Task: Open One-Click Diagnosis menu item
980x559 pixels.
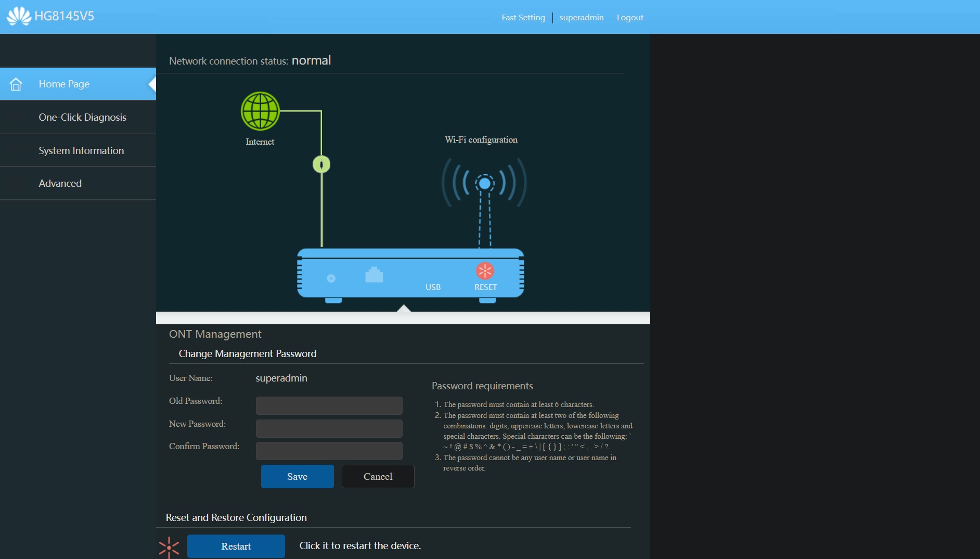Action: coord(82,117)
